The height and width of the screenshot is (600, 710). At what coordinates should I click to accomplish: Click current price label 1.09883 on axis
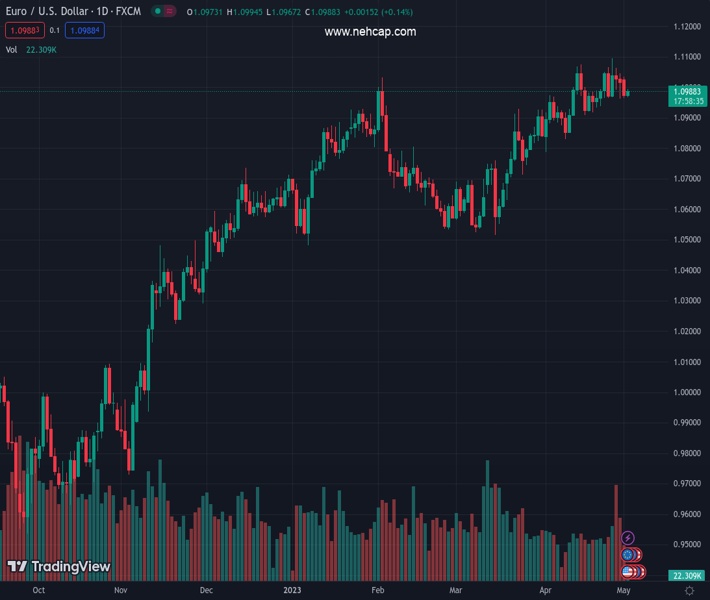pyautogui.click(x=688, y=91)
